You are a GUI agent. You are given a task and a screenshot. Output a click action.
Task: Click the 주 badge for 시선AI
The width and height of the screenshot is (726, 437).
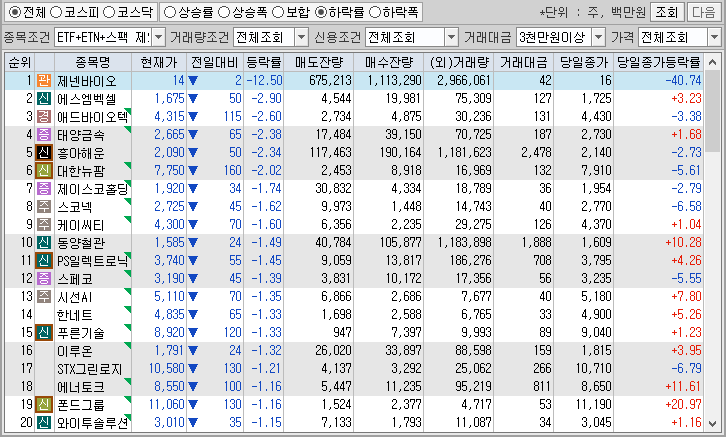pos(44,297)
